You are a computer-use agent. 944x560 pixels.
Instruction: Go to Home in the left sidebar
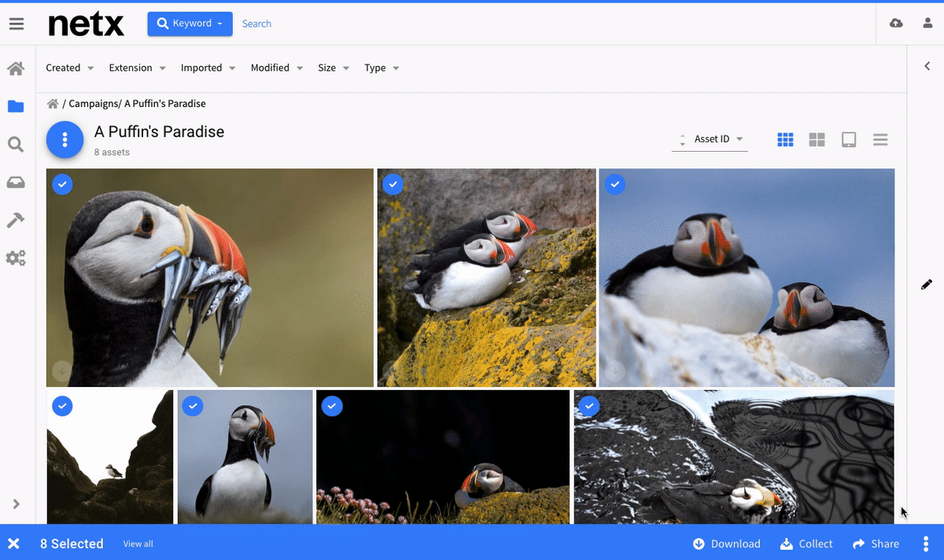pos(16,68)
